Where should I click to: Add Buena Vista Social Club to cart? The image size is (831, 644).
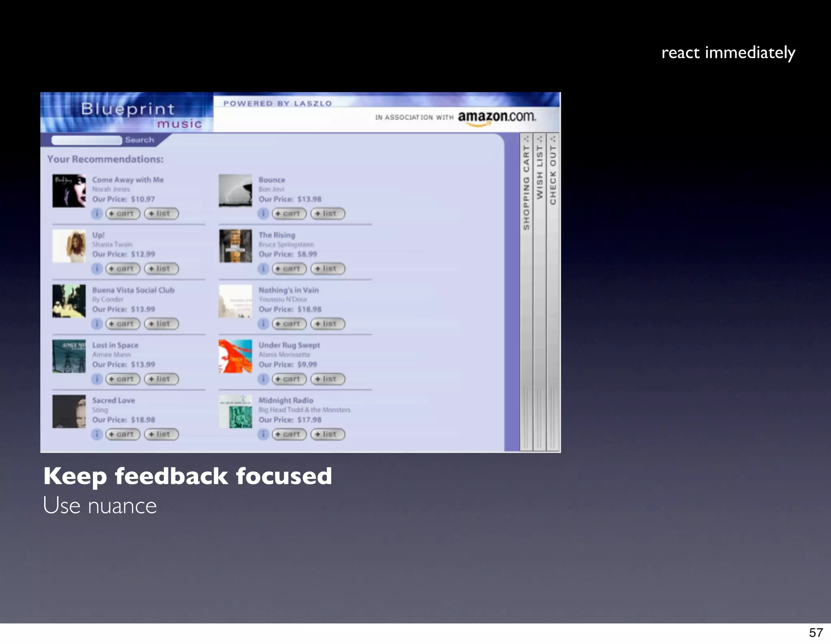tap(123, 324)
